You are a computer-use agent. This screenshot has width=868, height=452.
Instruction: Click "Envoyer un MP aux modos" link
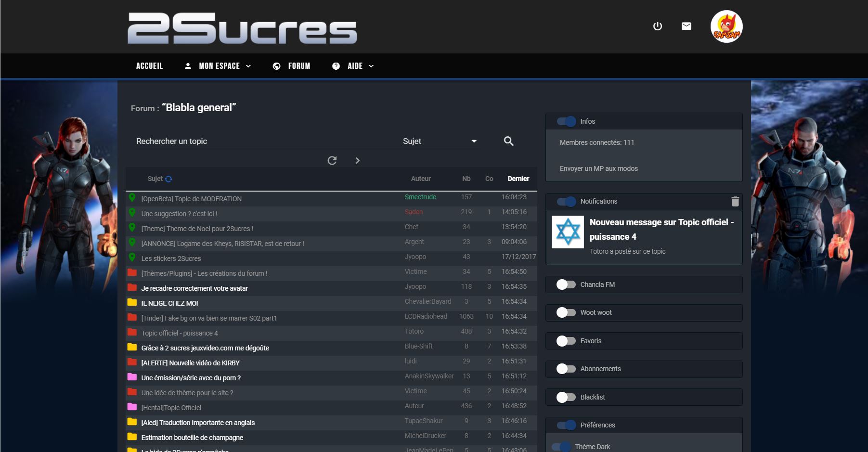tap(598, 168)
